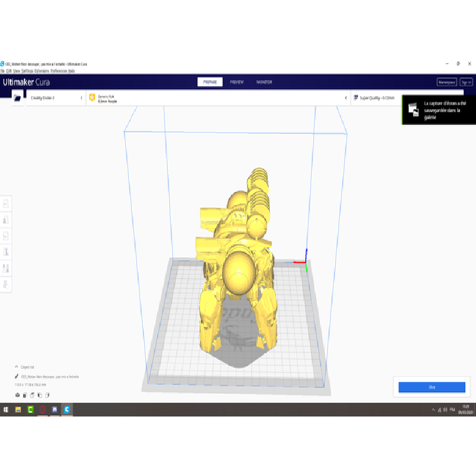This screenshot has width=476, height=476.
Task: Click the Open File folder icon
Action: [17, 98]
